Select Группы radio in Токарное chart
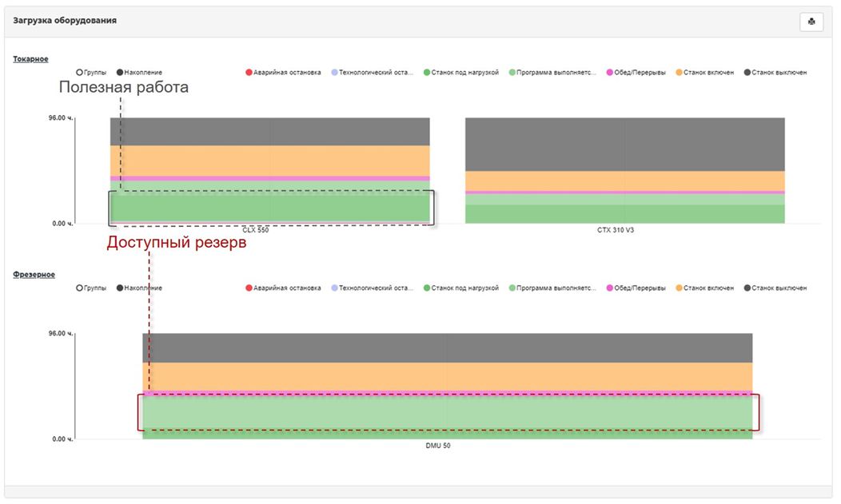 pyautogui.click(x=79, y=73)
